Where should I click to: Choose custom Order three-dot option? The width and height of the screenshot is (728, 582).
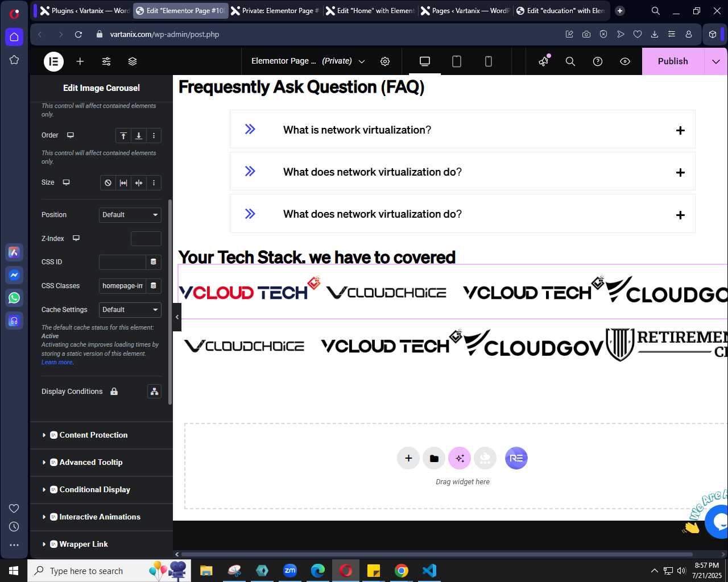154,135
